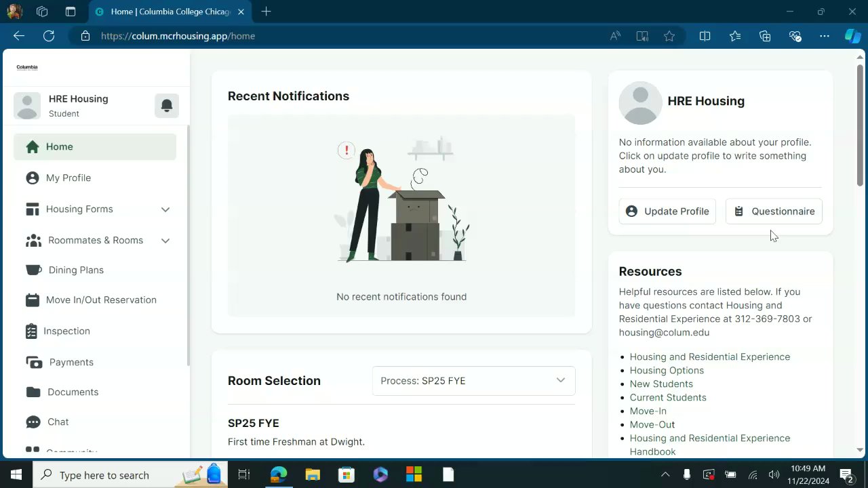Open a new browser tab
The image size is (868, 488).
click(x=267, y=12)
